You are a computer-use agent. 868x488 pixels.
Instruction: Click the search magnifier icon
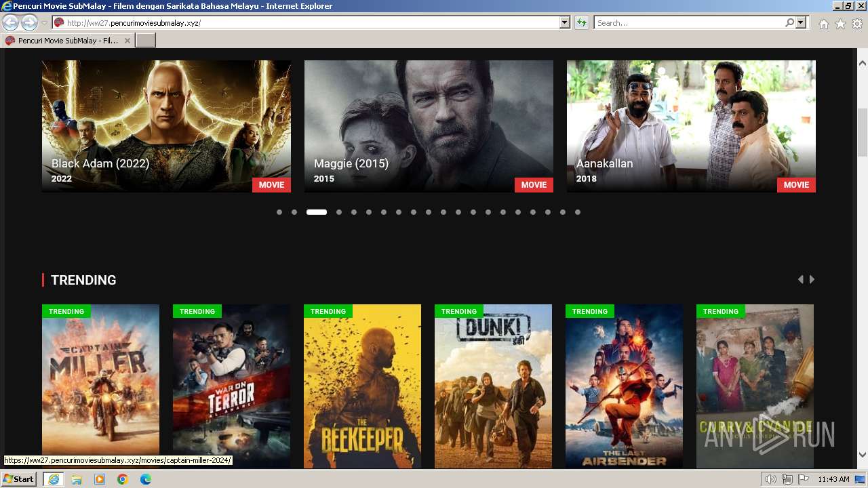789,23
